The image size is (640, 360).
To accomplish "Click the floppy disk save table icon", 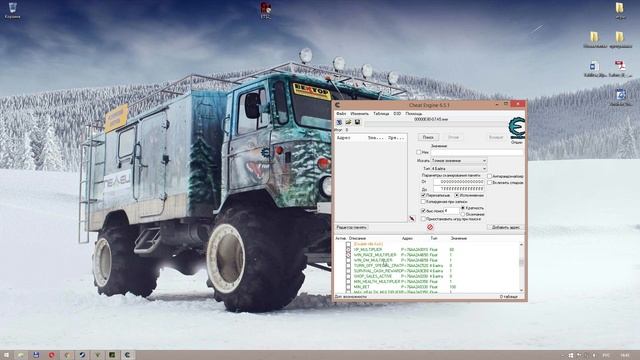I will (357, 122).
